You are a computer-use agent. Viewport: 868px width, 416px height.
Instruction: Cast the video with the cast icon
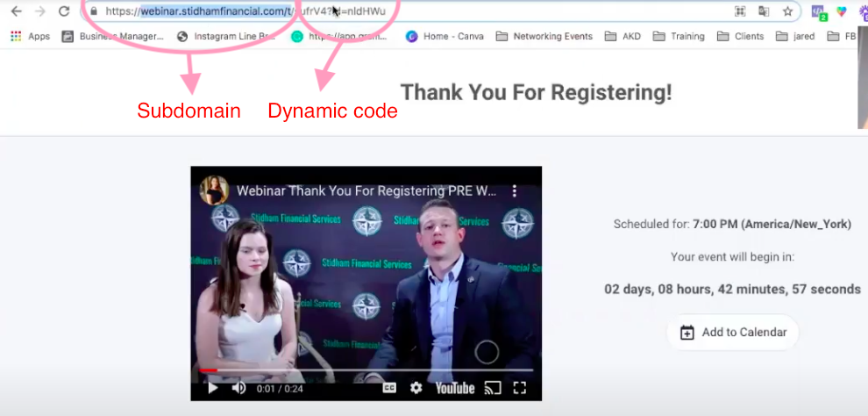(x=492, y=388)
